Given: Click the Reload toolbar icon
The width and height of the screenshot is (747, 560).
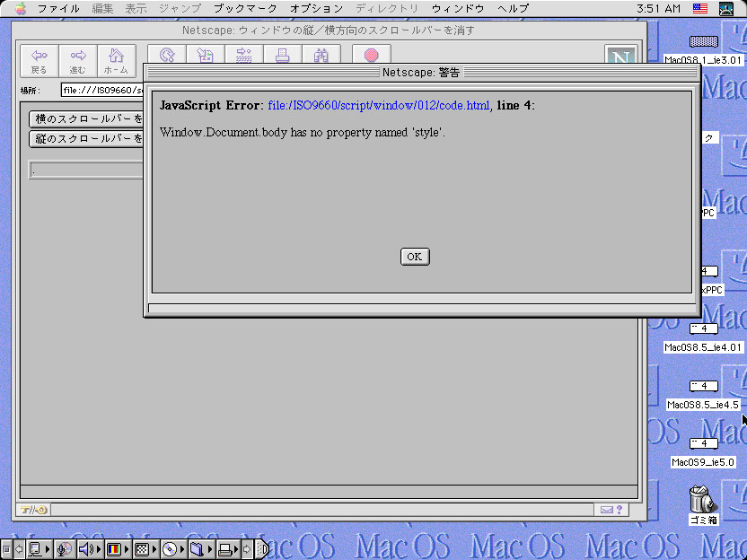Looking at the screenshot, I should click(167, 54).
